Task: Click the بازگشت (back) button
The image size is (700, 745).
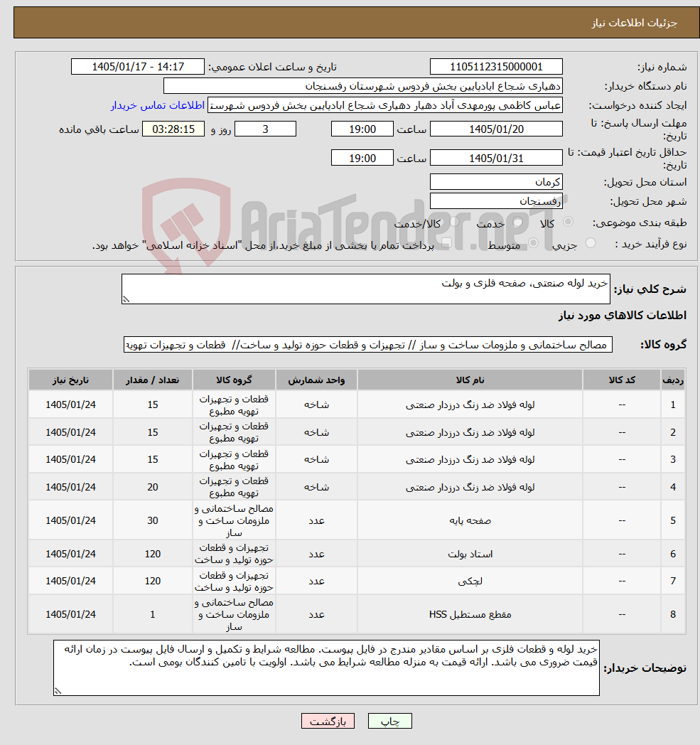Action: [328, 721]
